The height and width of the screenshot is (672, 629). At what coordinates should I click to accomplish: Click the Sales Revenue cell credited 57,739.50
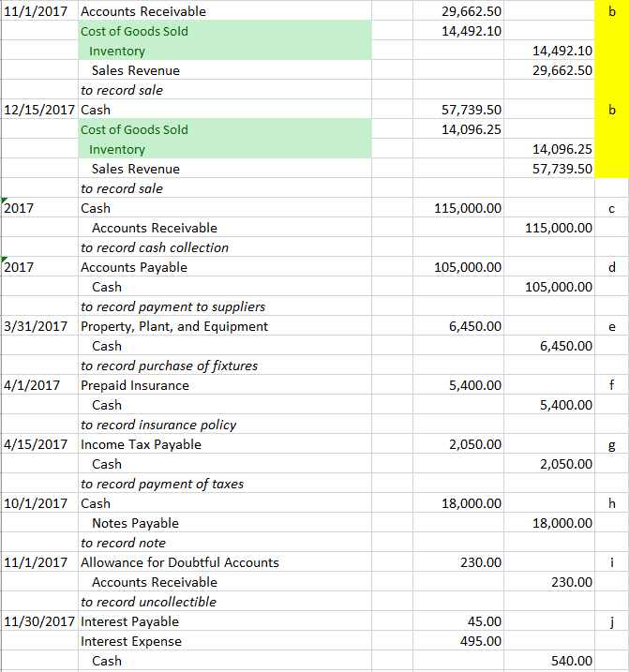(225, 169)
